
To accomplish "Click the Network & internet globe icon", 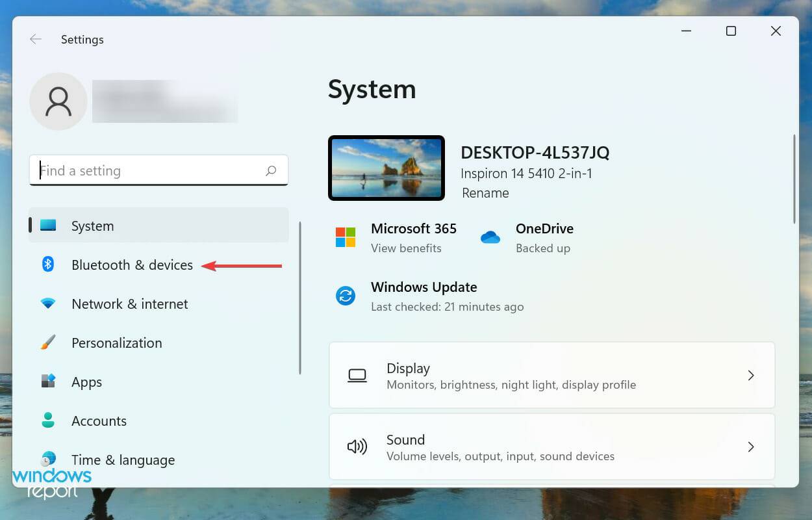I will pyautogui.click(x=47, y=304).
